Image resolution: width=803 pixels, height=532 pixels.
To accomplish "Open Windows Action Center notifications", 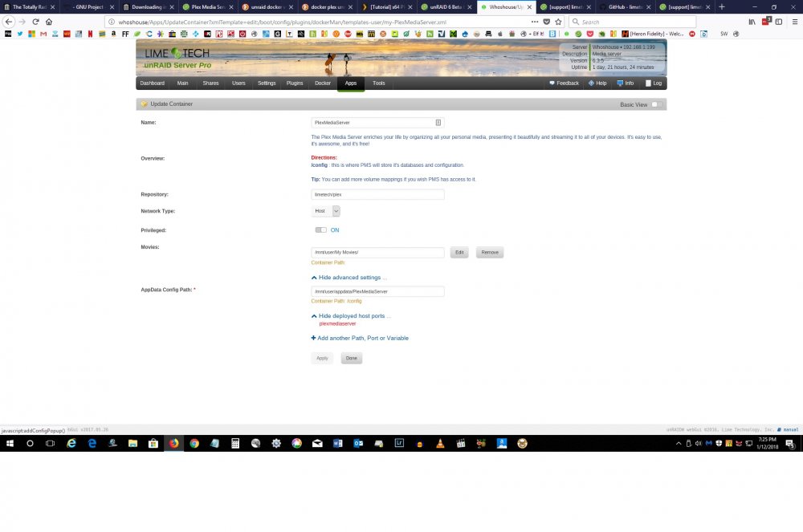I will 790,444.
